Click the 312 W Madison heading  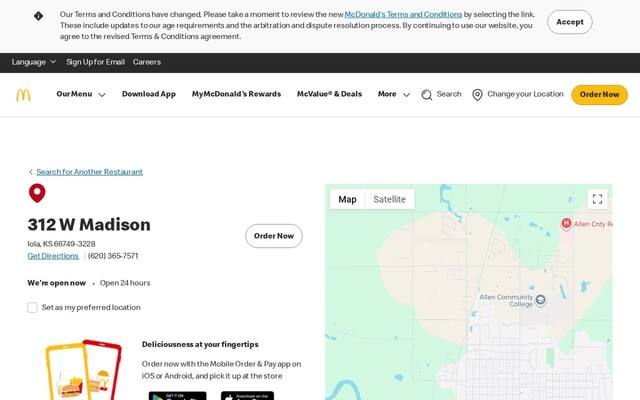coord(89,225)
